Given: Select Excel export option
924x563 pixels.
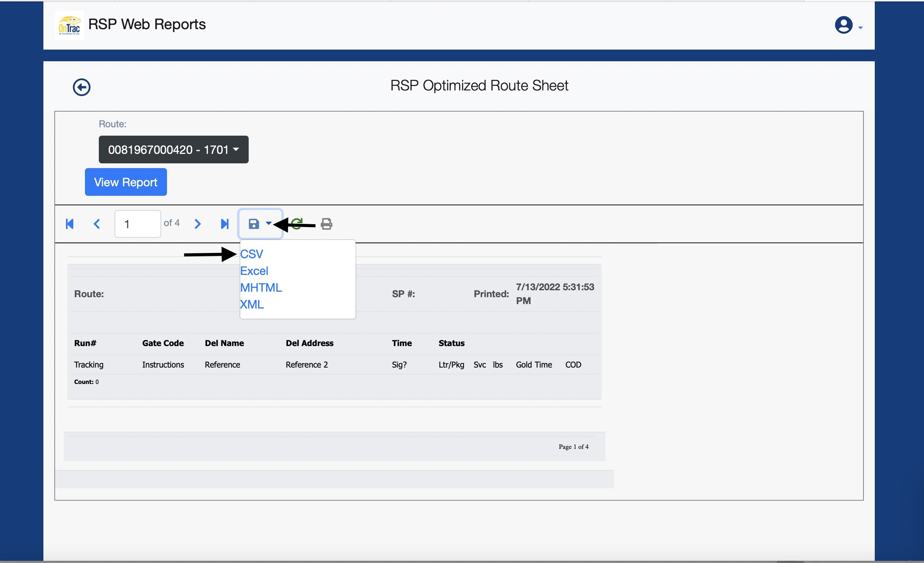Looking at the screenshot, I should pyautogui.click(x=254, y=271).
